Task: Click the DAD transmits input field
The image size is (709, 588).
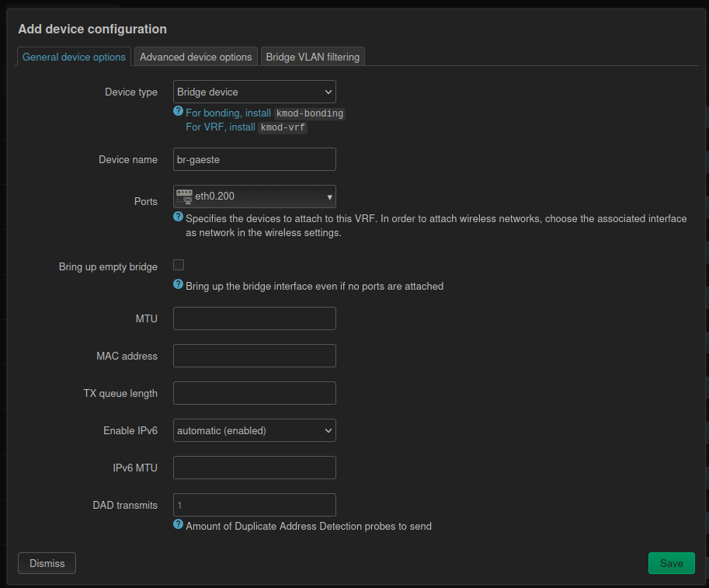Action: coord(255,505)
